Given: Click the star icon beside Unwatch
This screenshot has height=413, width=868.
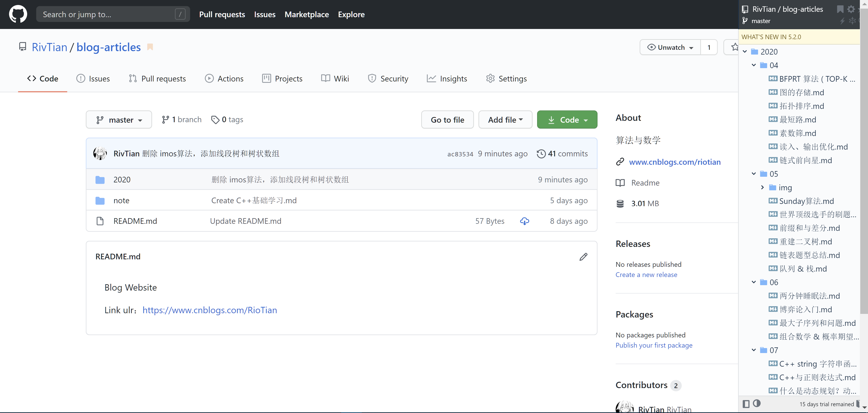Looking at the screenshot, I should click(x=734, y=47).
